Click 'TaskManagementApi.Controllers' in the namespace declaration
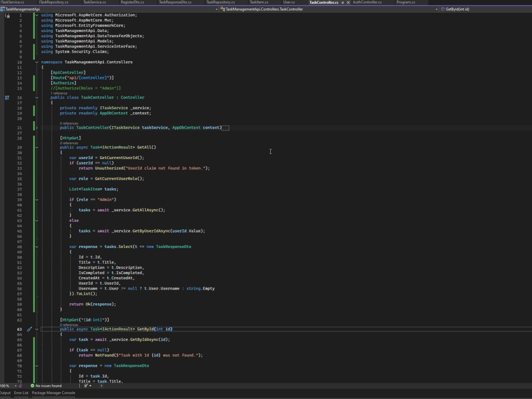 tap(98, 62)
